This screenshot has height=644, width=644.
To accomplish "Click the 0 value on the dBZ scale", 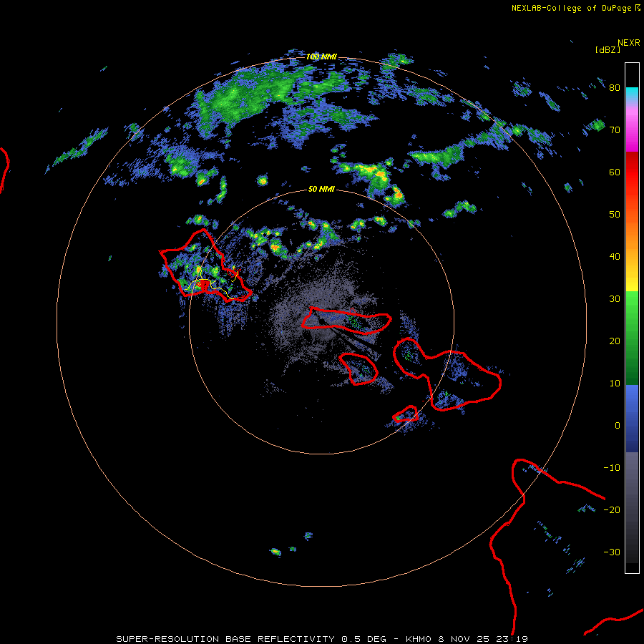I will (618, 426).
